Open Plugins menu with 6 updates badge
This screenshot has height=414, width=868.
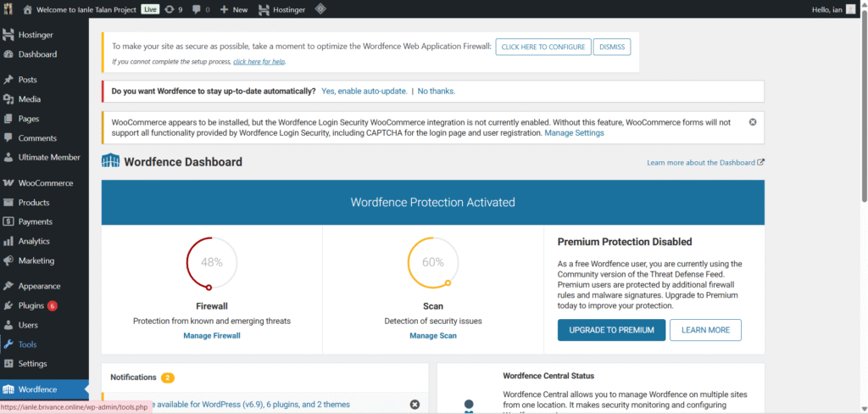point(31,305)
